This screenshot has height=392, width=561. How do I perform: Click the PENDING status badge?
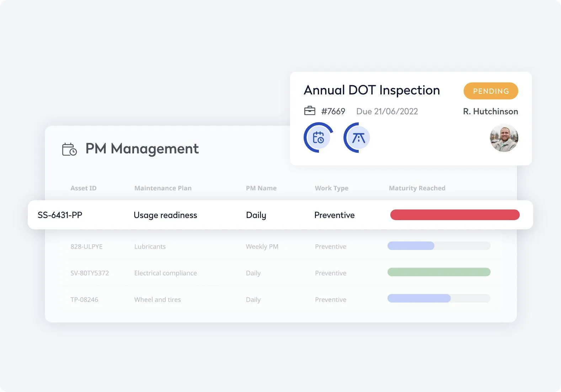tap(491, 91)
